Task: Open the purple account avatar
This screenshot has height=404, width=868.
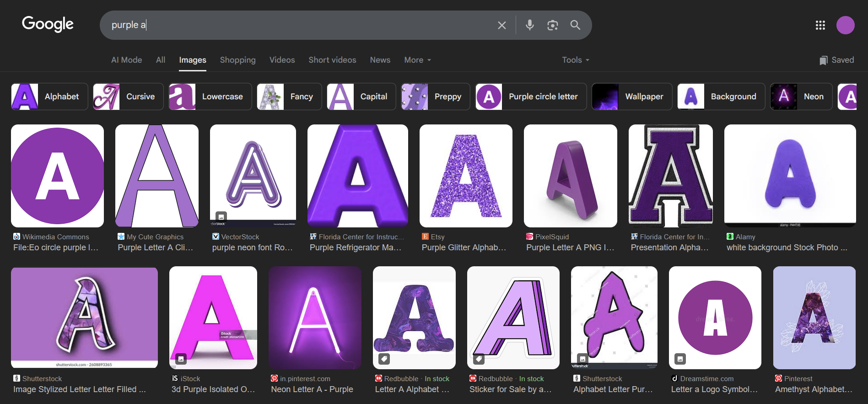Action: (x=846, y=25)
